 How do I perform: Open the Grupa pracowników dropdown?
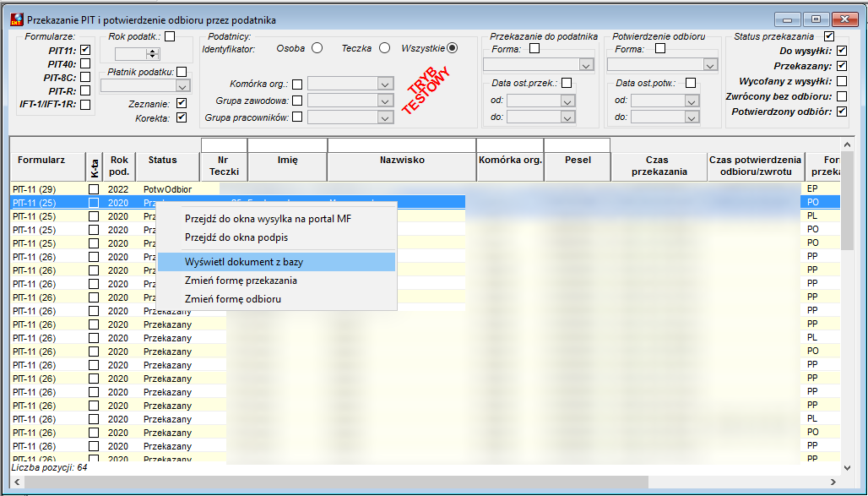[385, 117]
